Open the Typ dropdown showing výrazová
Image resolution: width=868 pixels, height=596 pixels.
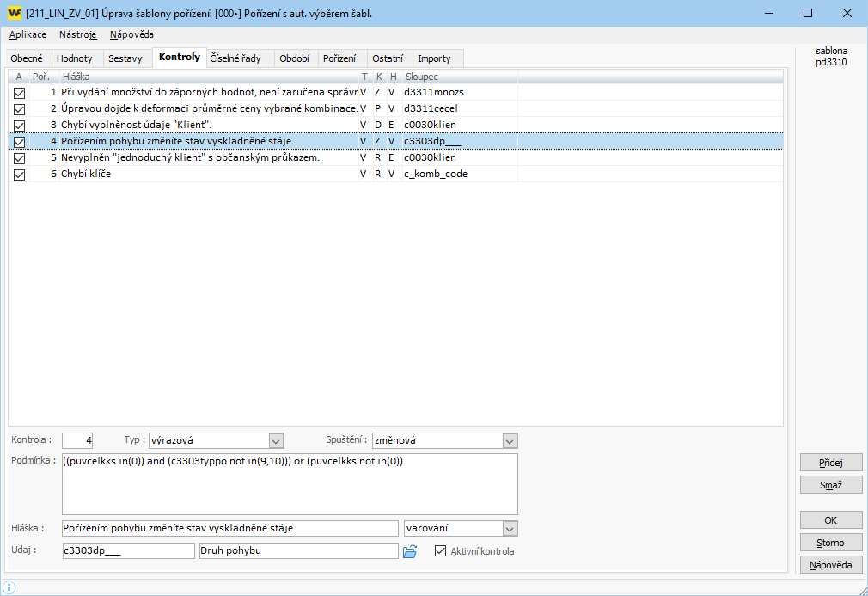pos(276,440)
